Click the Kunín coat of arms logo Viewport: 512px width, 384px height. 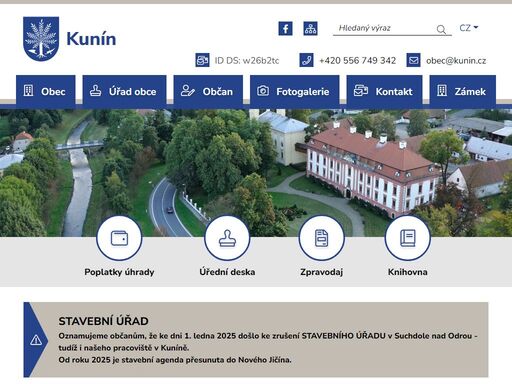pyautogui.click(x=41, y=39)
